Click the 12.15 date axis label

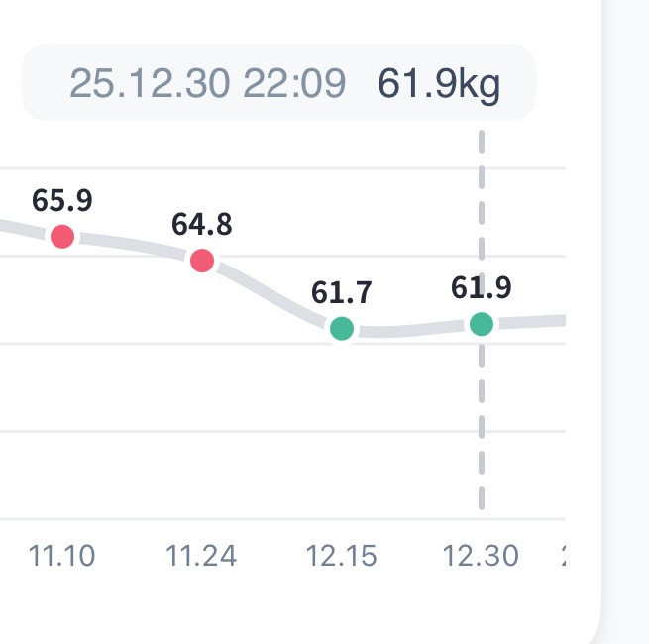(x=342, y=557)
